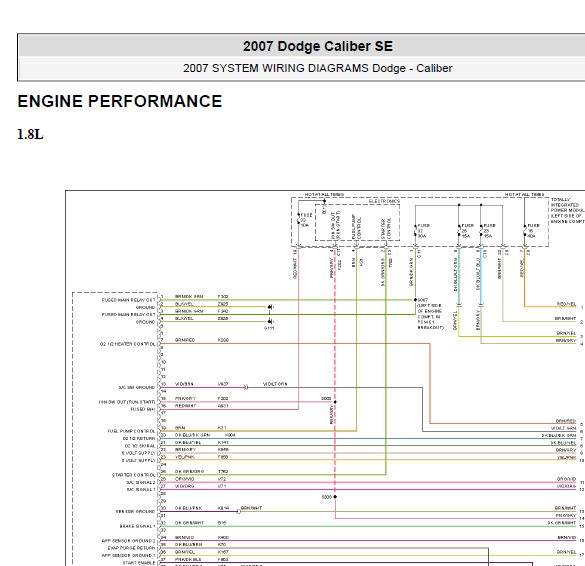Image resolution: width=585 pixels, height=566 pixels.
Task: Click the 1.8L engine heading
Action: pos(30,134)
